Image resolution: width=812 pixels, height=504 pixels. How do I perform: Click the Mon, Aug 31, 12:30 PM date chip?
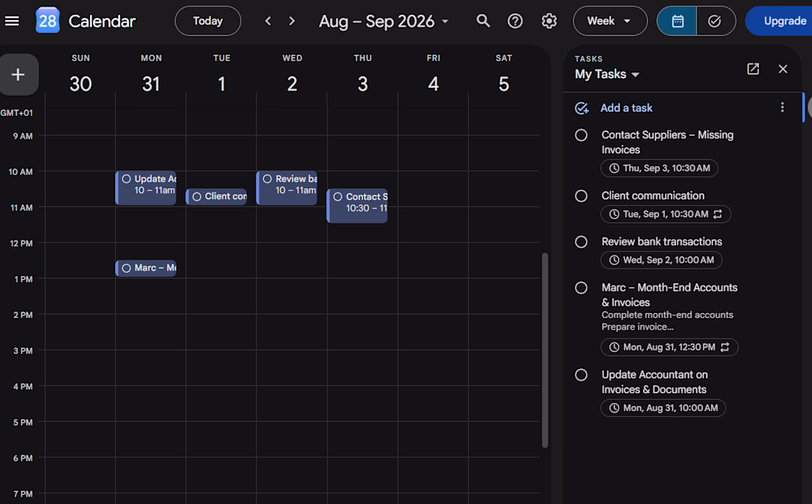point(669,348)
